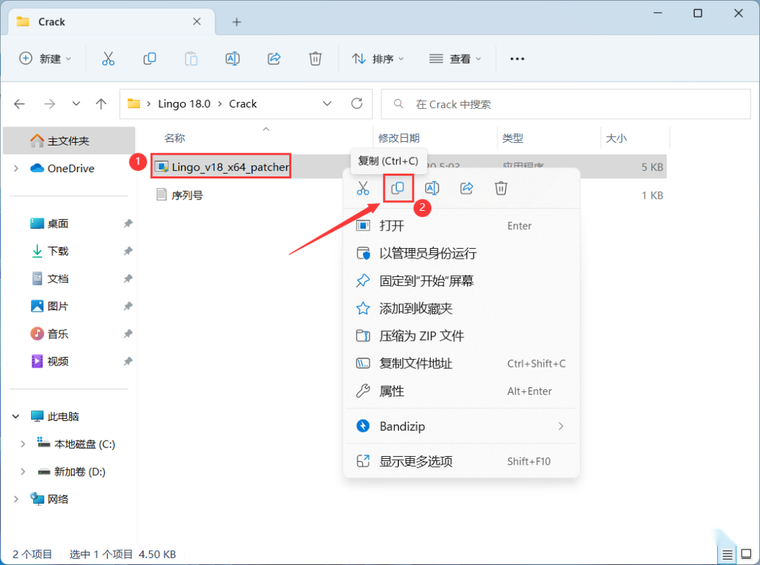Switch to large icons view in status bar

746,554
